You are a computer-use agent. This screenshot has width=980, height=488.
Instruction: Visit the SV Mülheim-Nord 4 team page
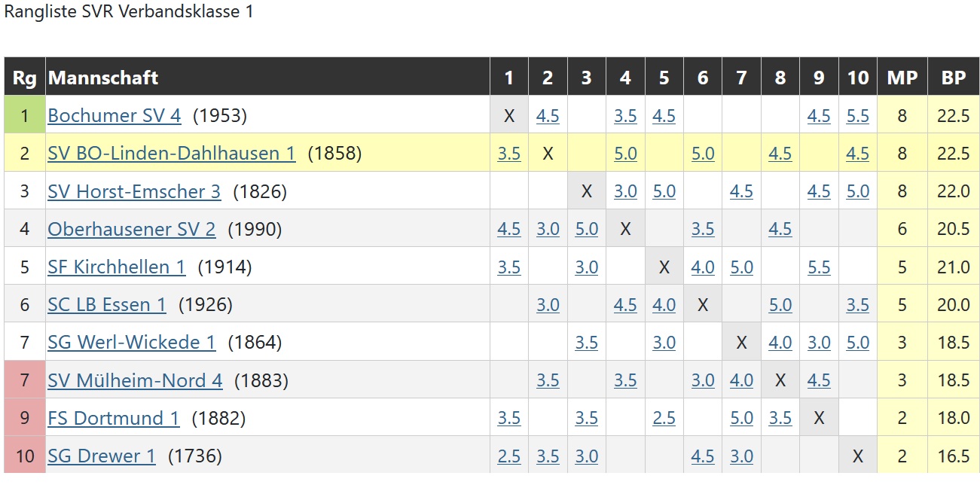click(135, 380)
